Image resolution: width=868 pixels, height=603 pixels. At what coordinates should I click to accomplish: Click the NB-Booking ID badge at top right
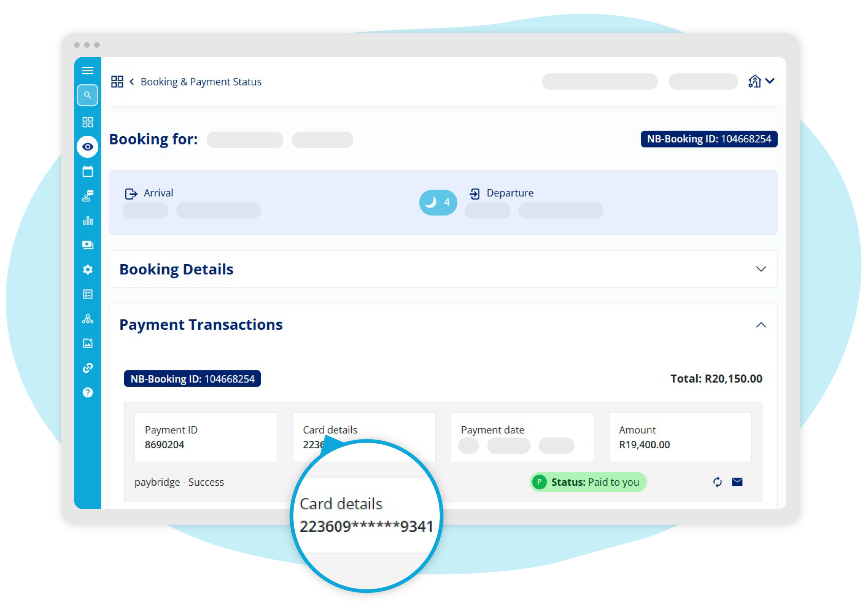tap(709, 139)
